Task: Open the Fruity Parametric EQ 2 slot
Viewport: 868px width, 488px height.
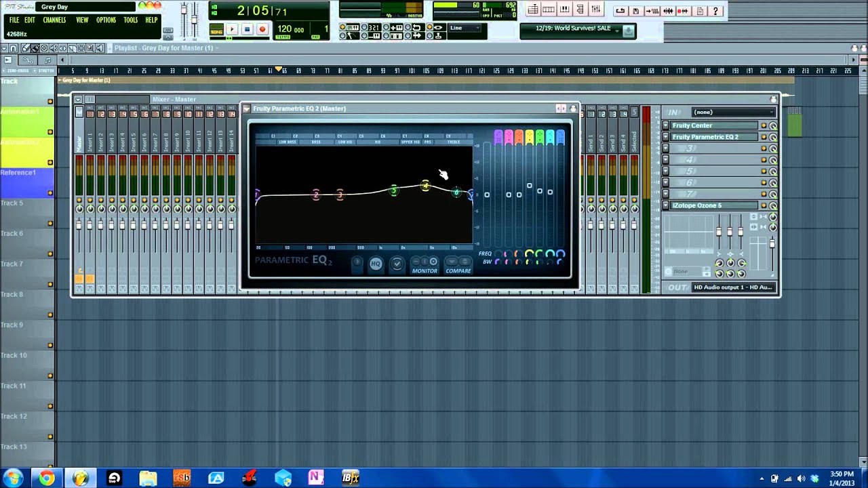Action: pos(713,137)
